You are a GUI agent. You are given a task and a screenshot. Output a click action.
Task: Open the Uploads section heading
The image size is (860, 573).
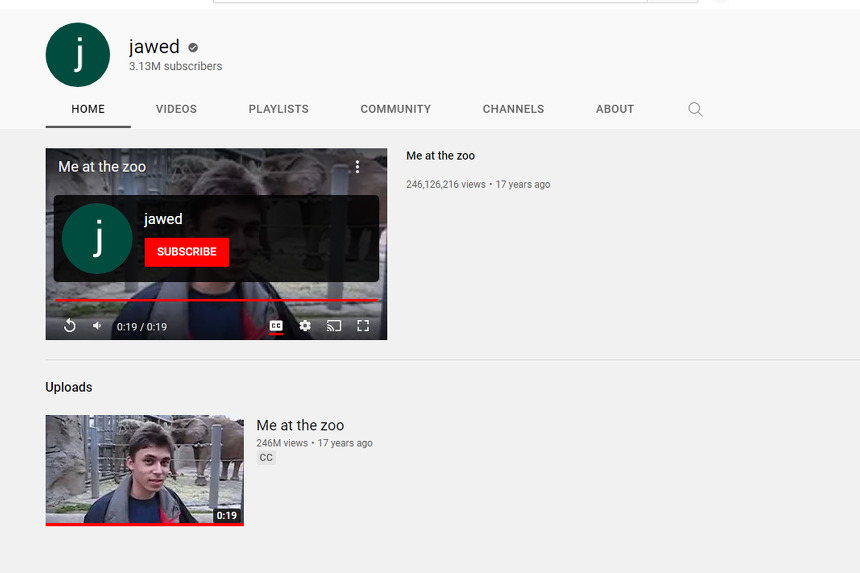(x=69, y=387)
